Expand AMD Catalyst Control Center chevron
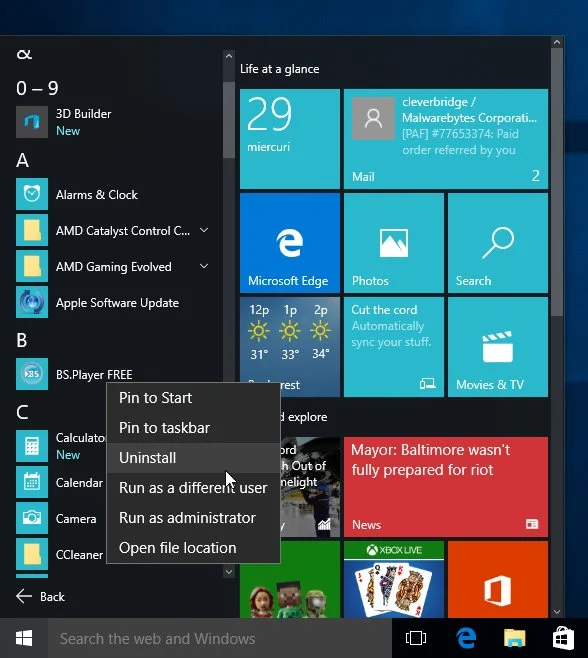This screenshot has height=658, width=588. 204,230
